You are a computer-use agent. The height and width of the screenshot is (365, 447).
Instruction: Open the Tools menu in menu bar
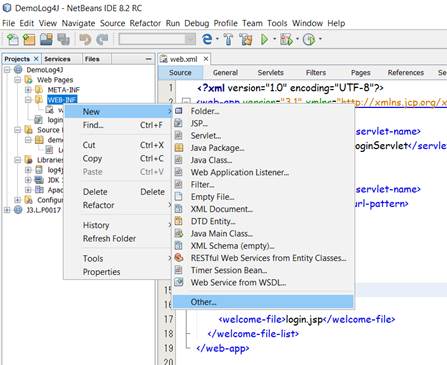click(x=277, y=23)
